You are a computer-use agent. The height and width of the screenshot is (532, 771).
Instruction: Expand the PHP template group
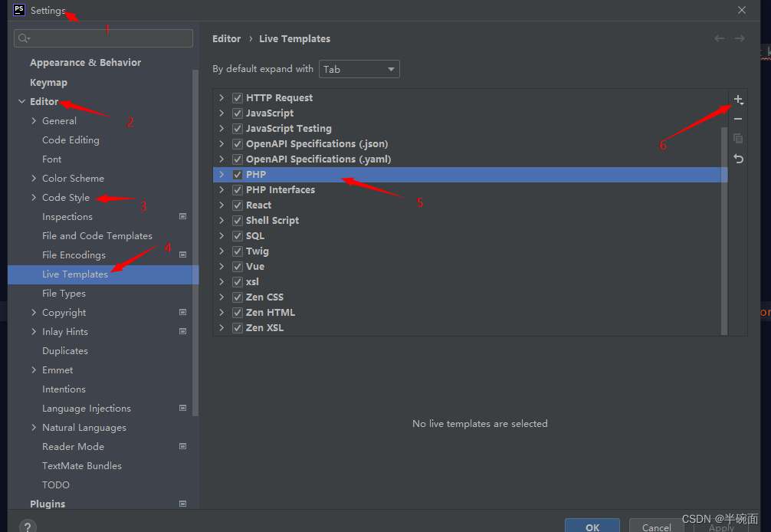pyautogui.click(x=221, y=175)
